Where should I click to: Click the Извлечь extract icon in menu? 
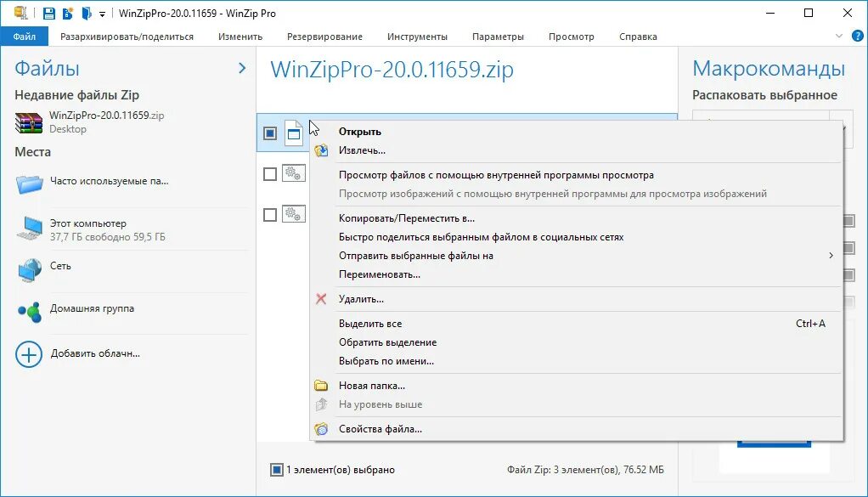tap(321, 150)
